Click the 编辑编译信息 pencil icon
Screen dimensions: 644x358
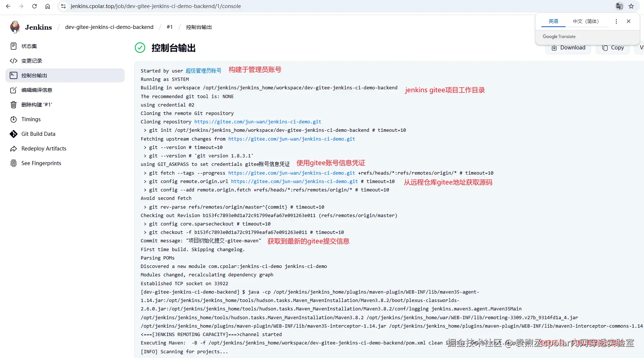click(14, 90)
